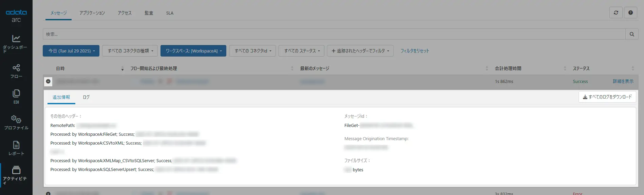Viewport: 644px width, 195px height.
Task: Click すべてのログをダウンロード button
Action: 607,97
